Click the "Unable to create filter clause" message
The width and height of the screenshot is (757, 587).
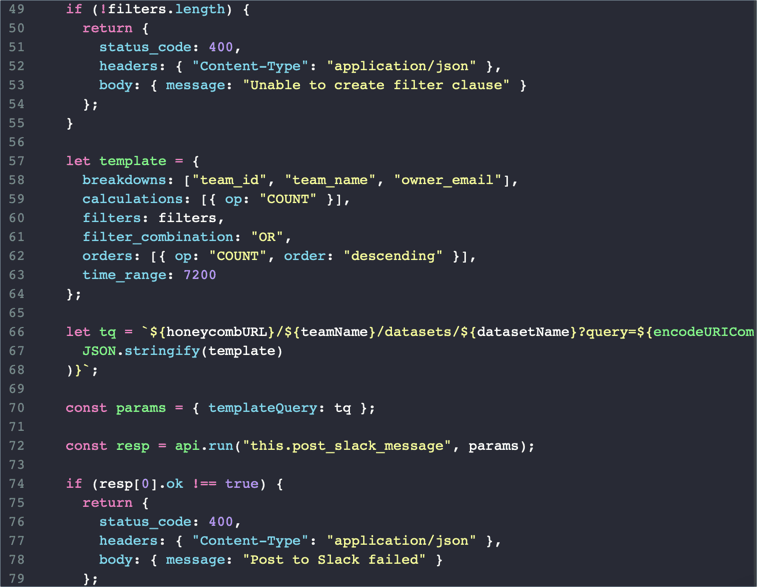click(376, 85)
